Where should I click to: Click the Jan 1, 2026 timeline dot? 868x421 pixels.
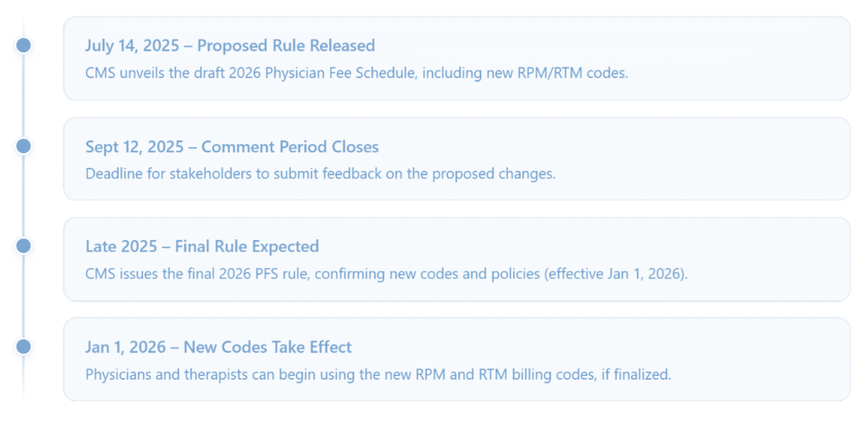point(24,347)
